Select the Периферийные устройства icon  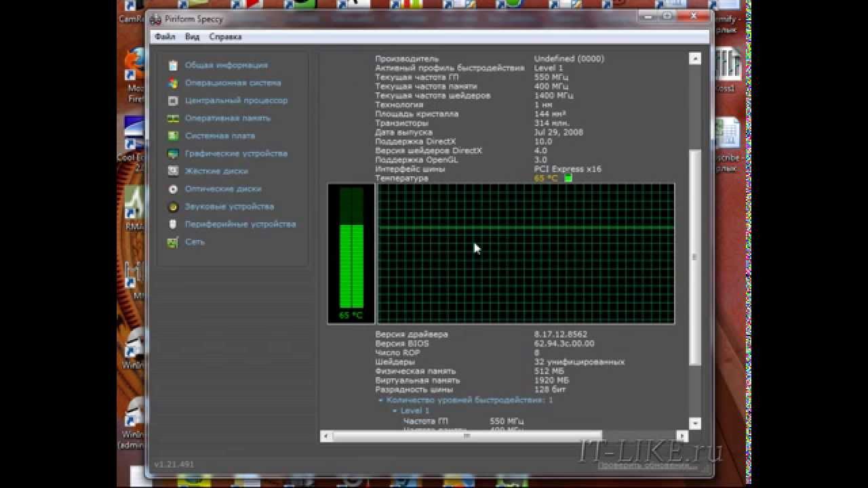coord(173,224)
